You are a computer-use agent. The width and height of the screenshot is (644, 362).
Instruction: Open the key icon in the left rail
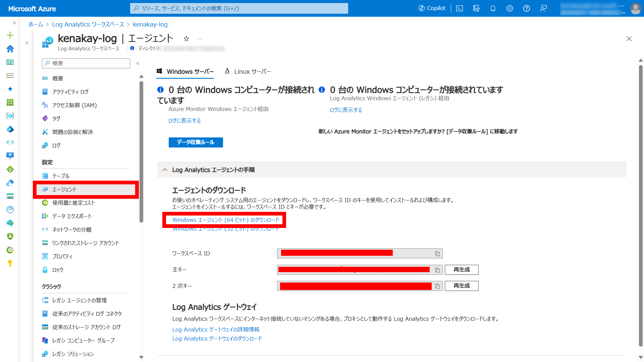10,263
